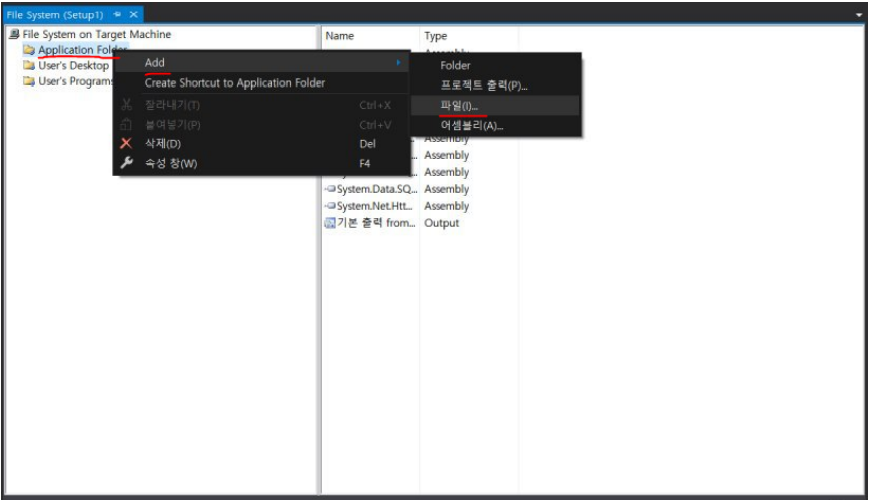This screenshot has height=500, width=870.
Task: Open the tab list dropdown arrow
Action: pyautogui.click(x=859, y=15)
